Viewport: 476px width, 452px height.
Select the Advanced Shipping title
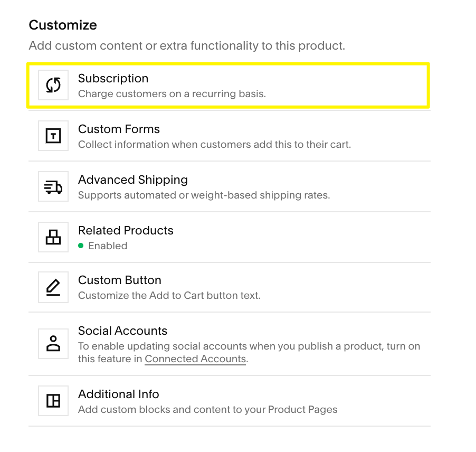[132, 180]
